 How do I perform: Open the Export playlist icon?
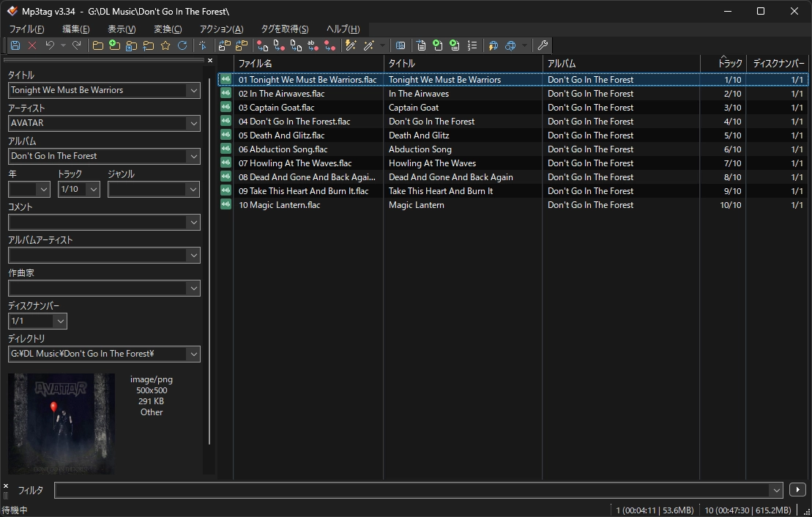[x=455, y=45]
